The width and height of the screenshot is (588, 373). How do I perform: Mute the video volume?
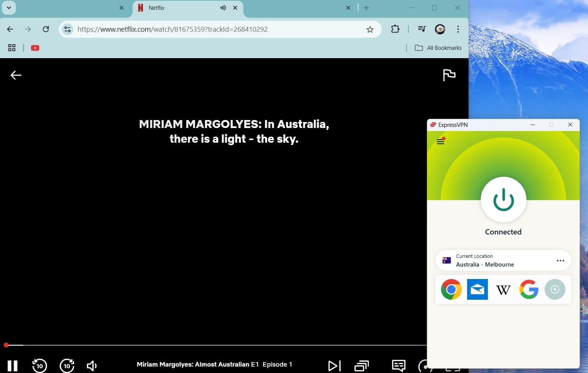(x=91, y=365)
